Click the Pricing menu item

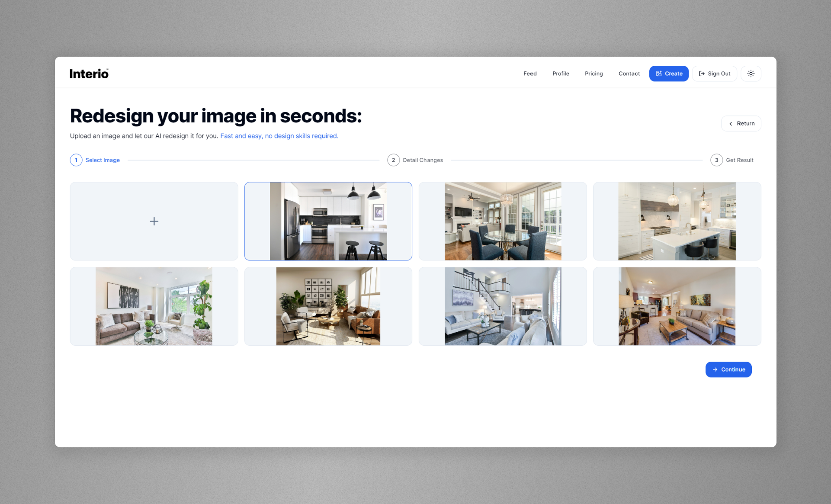[x=594, y=74]
